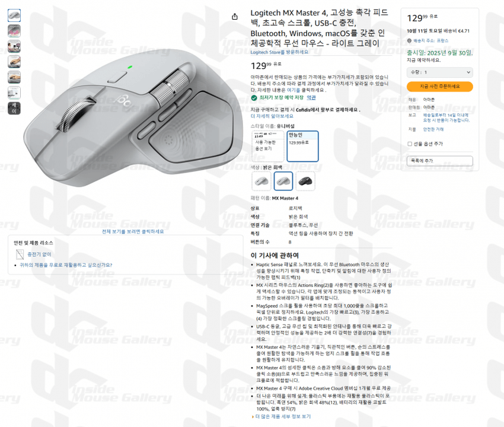504x427 pixels.
Task: Click the full view link below the main image
Action: click(x=133, y=231)
